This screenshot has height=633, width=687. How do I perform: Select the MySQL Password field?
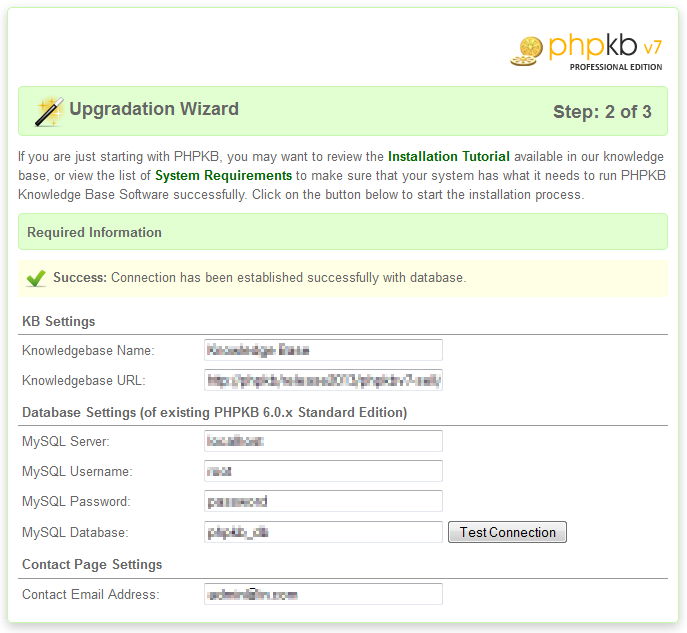click(323, 501)
